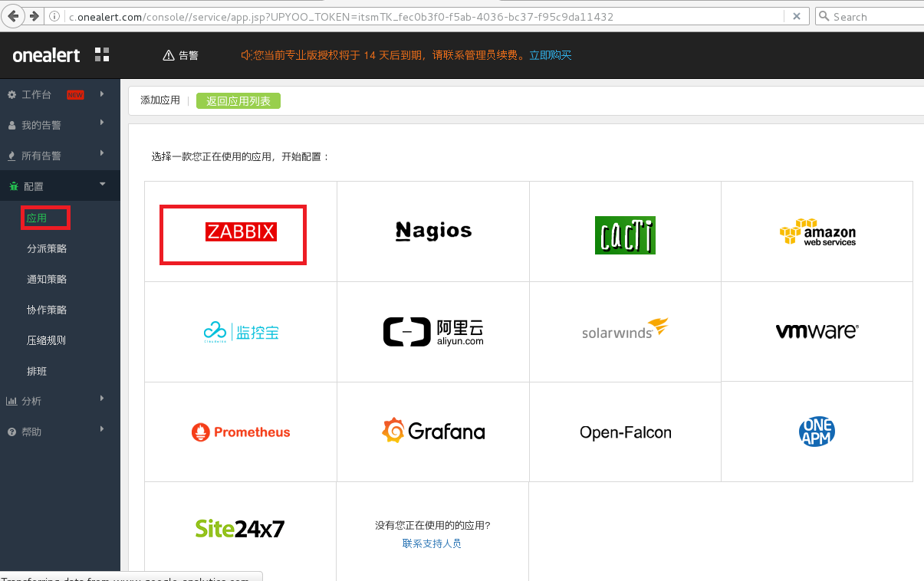Open the 分派策略 sidebar item

tap(47, 249)
